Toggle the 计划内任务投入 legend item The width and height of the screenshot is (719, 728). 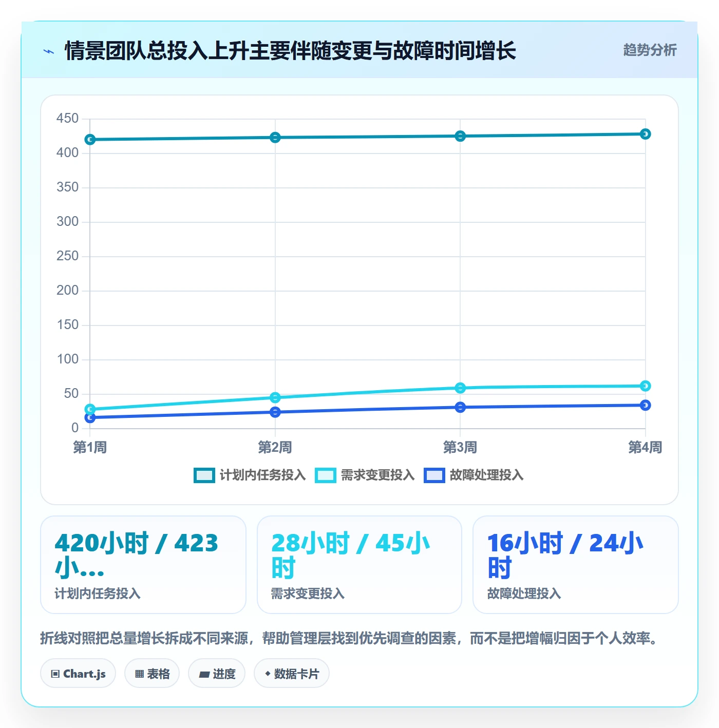pos(250,475)
